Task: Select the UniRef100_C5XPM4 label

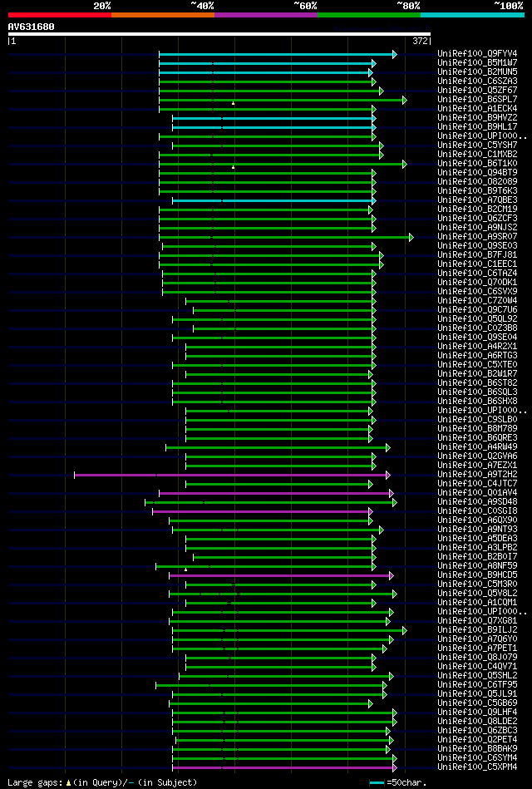Action: pyautogui.click(x=477, y=767)
